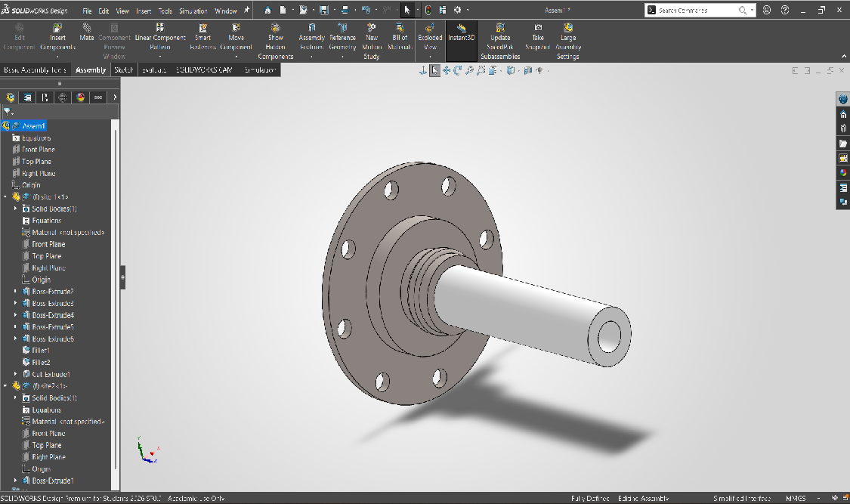The height and width of the screenshot is (504, 850).
Task: Open the feature tree filter dropdown
Action: [8, 112]
